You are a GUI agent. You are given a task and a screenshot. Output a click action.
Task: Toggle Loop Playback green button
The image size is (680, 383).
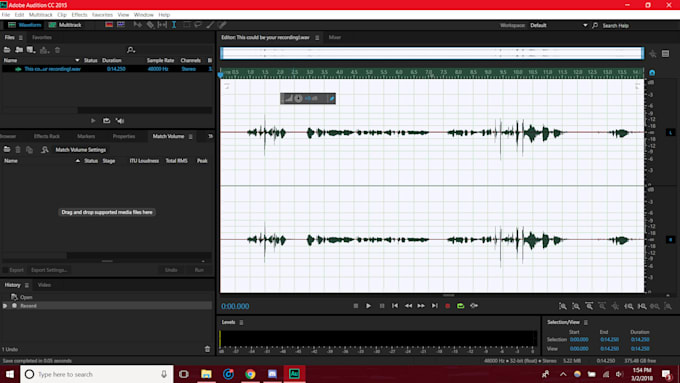461,306
